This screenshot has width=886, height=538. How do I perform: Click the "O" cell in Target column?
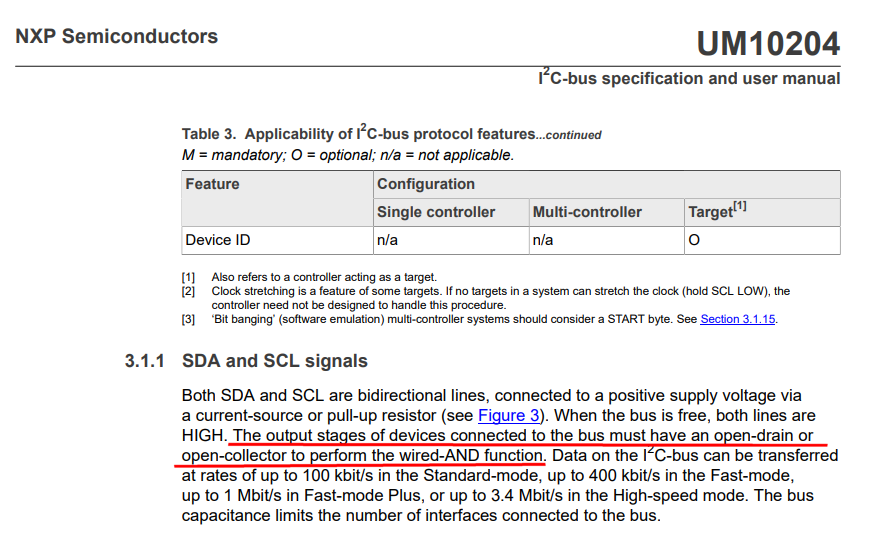point(694,240)
